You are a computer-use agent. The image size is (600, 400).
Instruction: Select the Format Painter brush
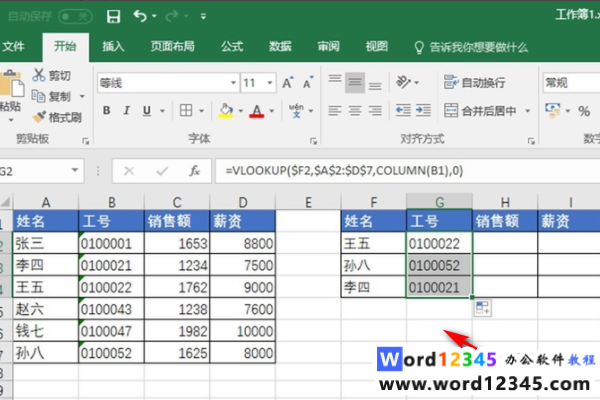tap(39, 117)
